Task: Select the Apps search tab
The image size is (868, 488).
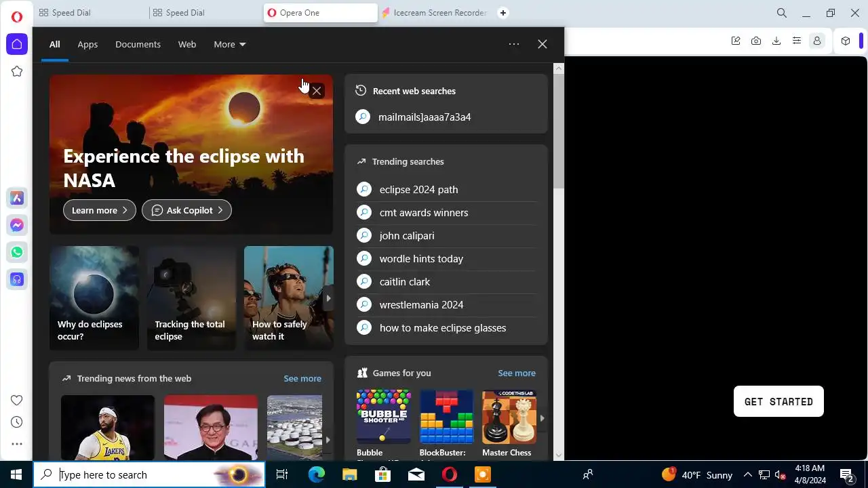Action: pyautogui.click(x=87, y=44)
